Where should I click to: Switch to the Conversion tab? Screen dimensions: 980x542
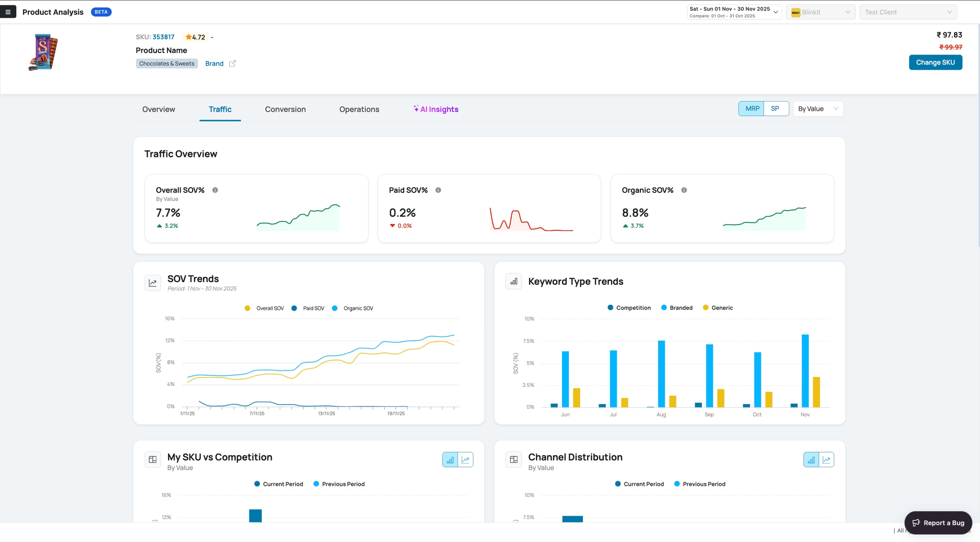(x=285, y=109)
